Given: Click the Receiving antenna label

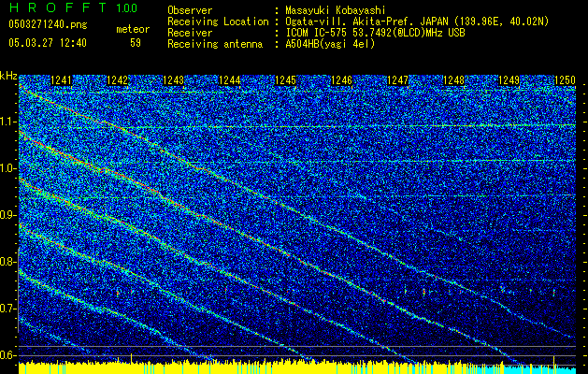Looking at the screenshot, I should pos(215,44).
